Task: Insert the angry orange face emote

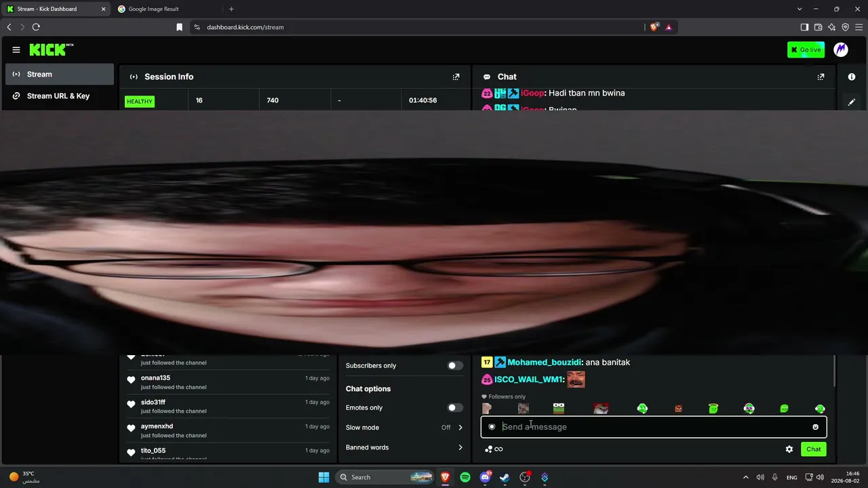Action: 678,409
